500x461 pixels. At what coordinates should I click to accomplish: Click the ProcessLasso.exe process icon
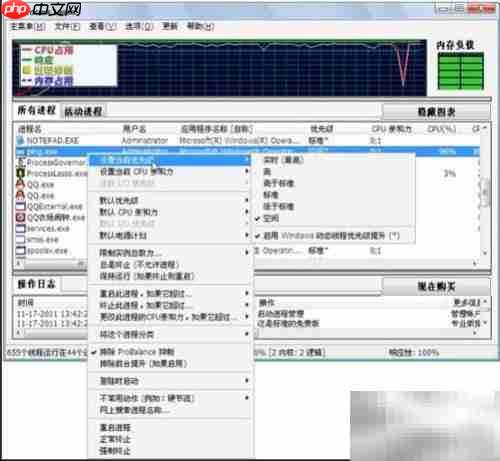[x=21, y=173]
